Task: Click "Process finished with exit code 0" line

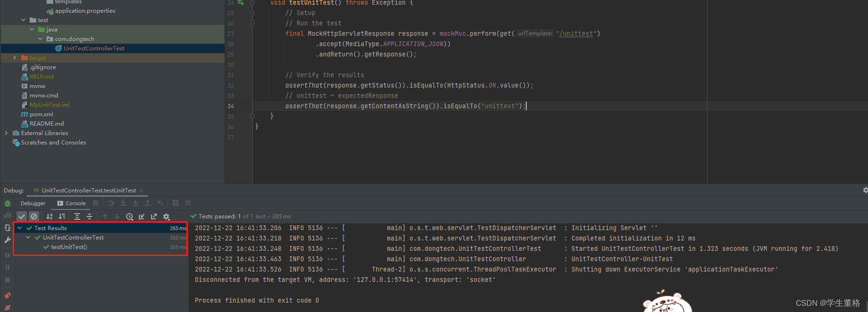Action: pos(257,300)
